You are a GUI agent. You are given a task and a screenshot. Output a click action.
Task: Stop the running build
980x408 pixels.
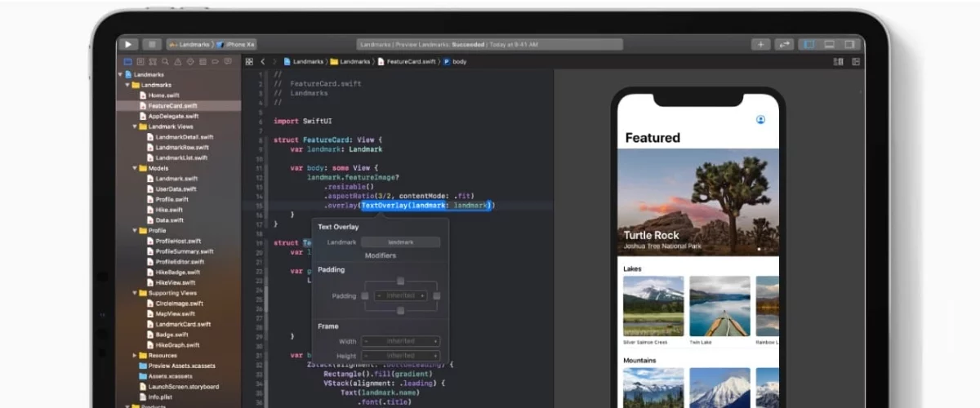151,44
